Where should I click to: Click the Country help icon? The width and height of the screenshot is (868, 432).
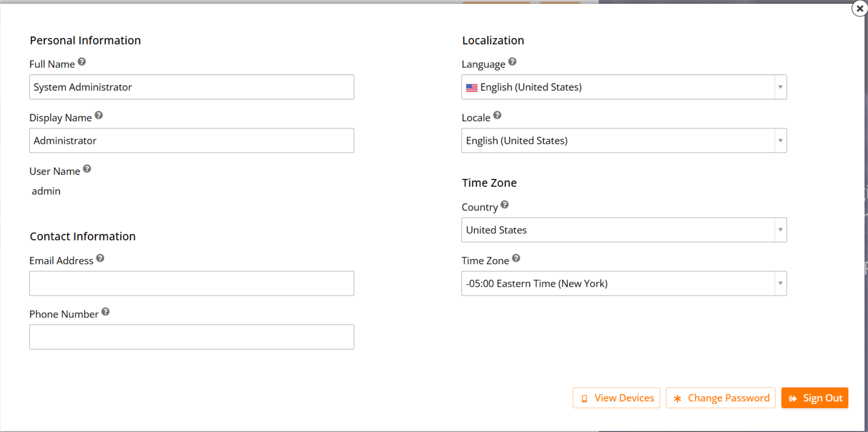click(504, 204)
